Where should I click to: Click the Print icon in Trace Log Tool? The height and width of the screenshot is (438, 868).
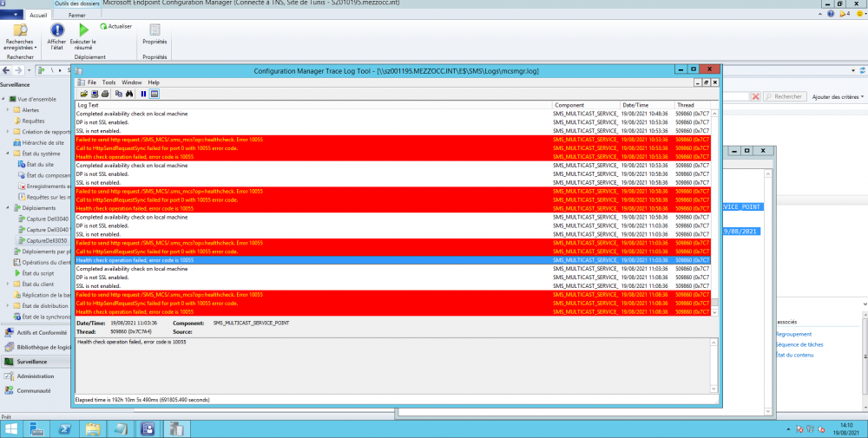point(105,94)
